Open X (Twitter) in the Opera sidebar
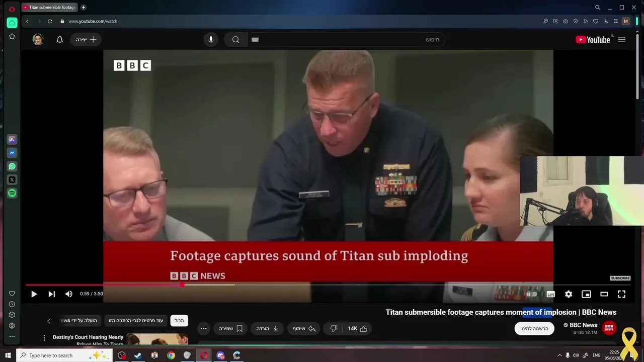 pyautogui.click(x=12, y=179)
